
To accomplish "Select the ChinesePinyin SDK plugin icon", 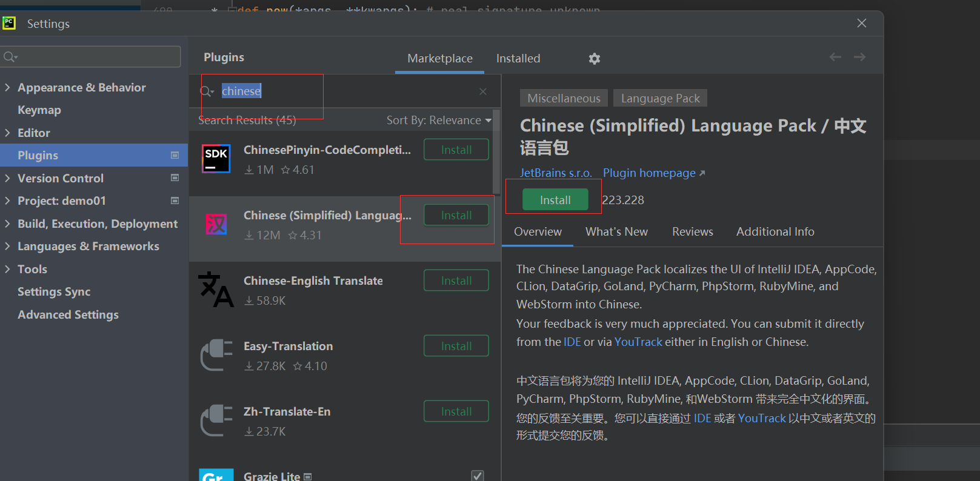I will [x=216, y=159].
